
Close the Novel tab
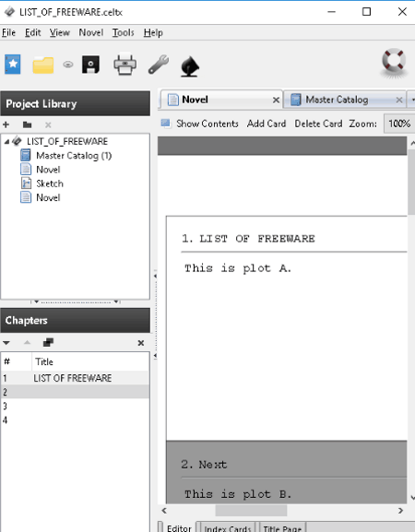277,100
